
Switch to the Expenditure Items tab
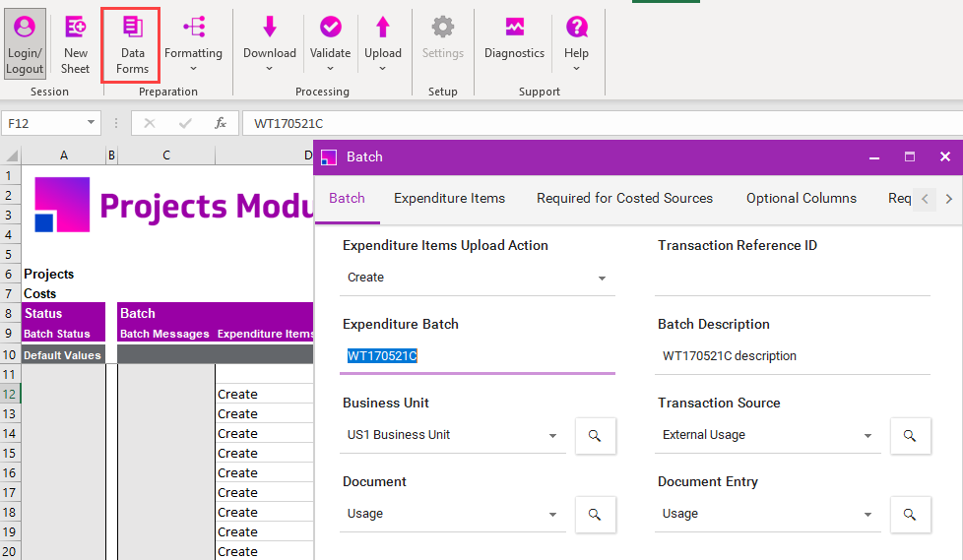pos(450,199)
